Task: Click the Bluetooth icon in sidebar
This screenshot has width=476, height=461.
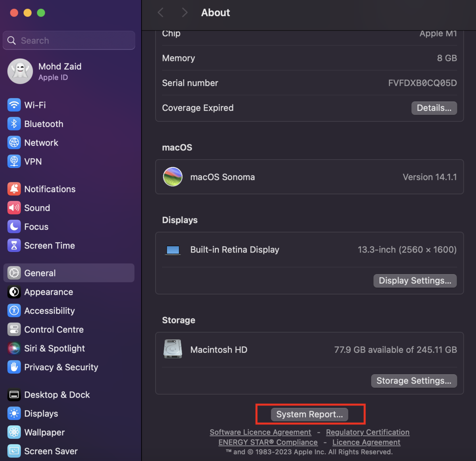Action: (14, 124)
